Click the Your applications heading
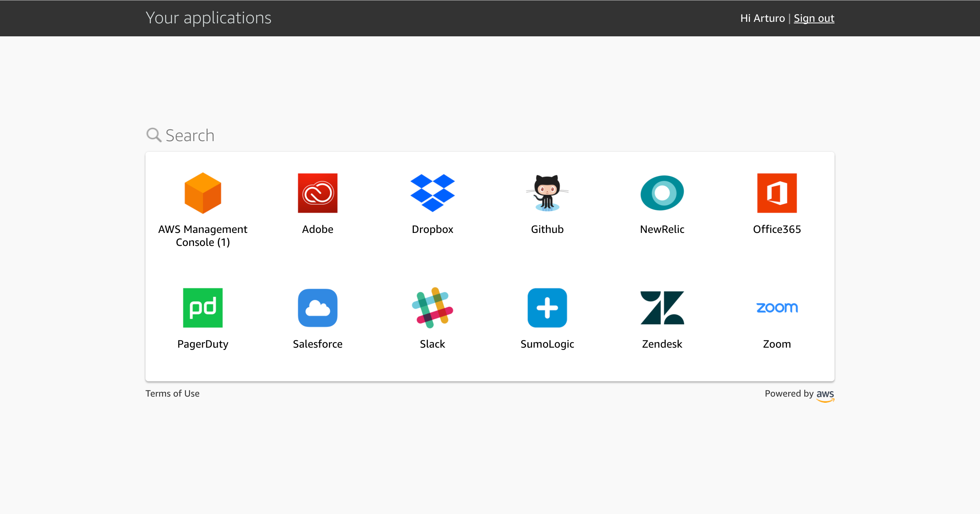 208,18
